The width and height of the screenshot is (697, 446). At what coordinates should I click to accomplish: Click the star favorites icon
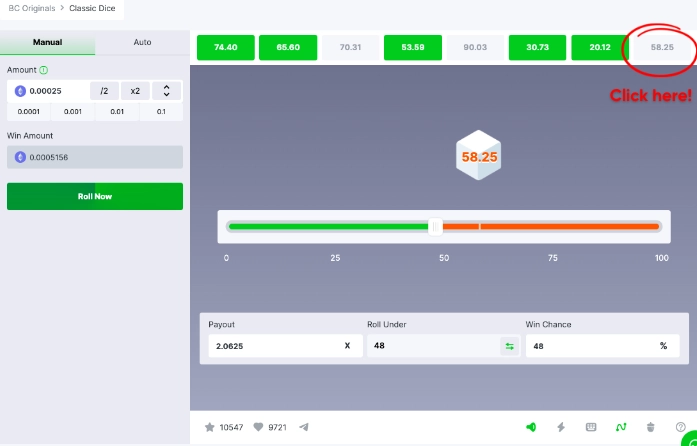pos(210,427)
